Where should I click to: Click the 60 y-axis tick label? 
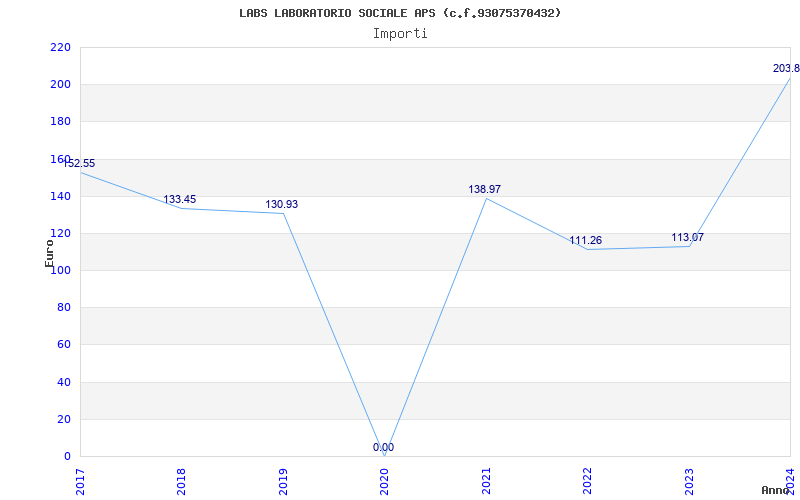[x=63, y=345]
